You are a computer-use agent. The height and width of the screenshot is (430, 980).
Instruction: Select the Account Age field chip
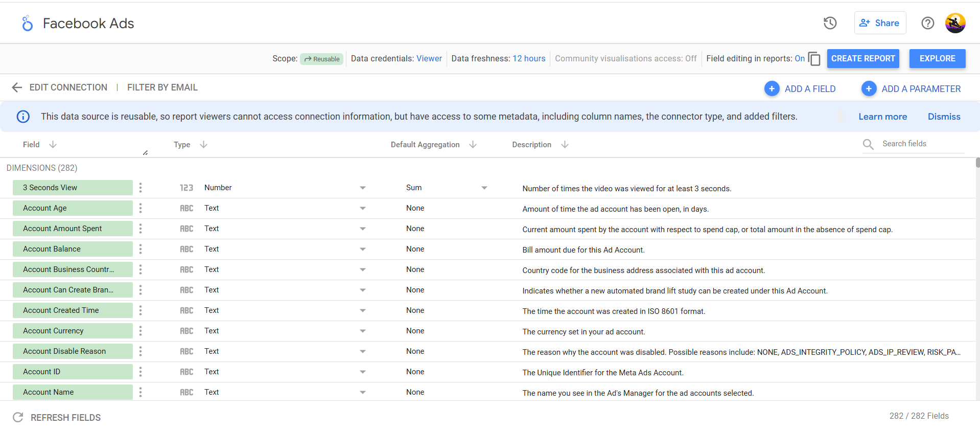click(x=73, y=208)
